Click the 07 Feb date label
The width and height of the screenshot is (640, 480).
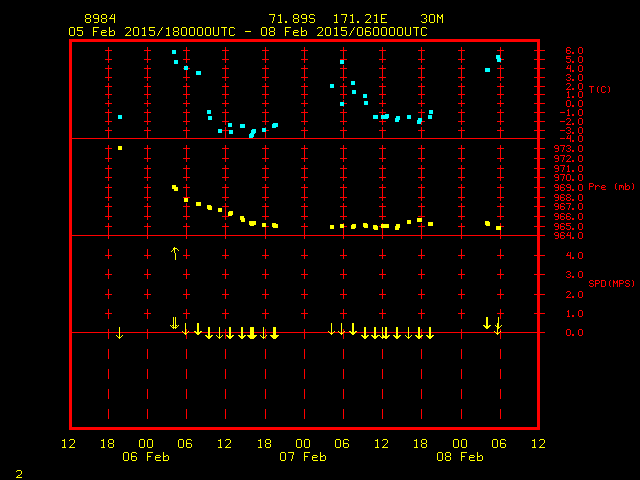tap(303, 457)
